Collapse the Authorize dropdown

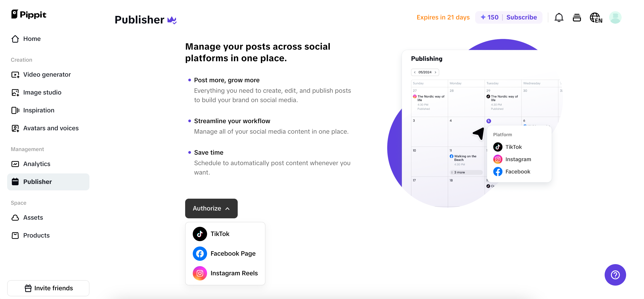coord(211,208)
